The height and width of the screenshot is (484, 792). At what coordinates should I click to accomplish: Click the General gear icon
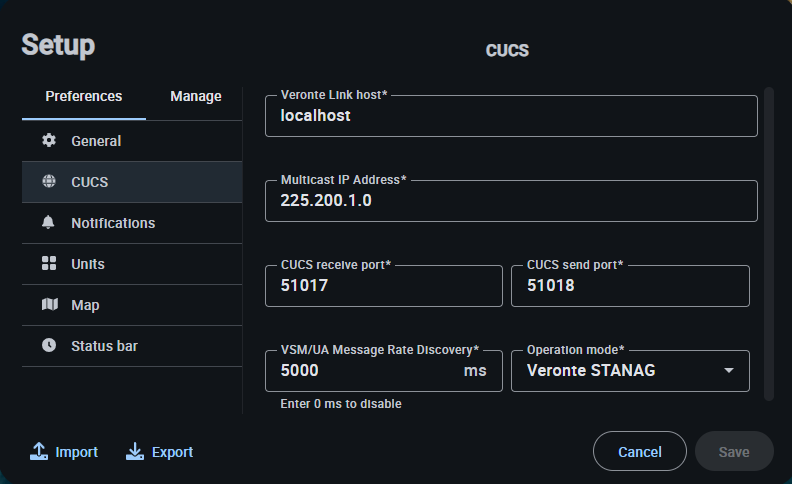[x=49, y=141]
